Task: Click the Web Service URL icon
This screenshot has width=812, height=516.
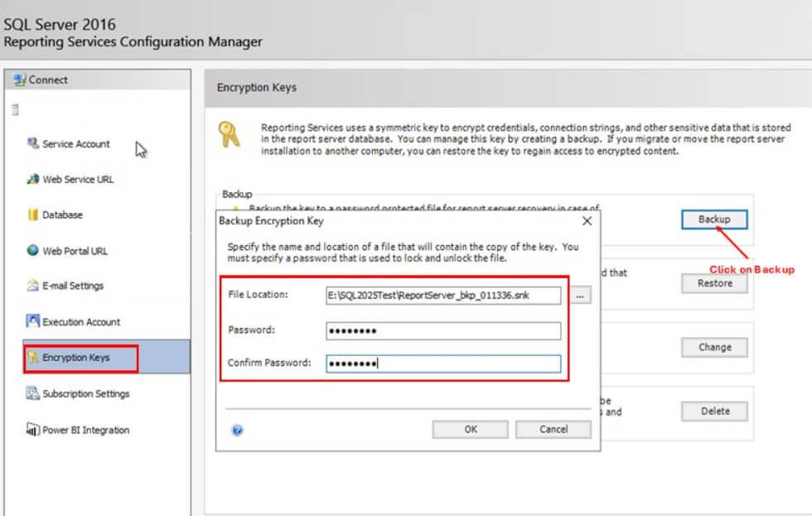Action: [32, 179]
